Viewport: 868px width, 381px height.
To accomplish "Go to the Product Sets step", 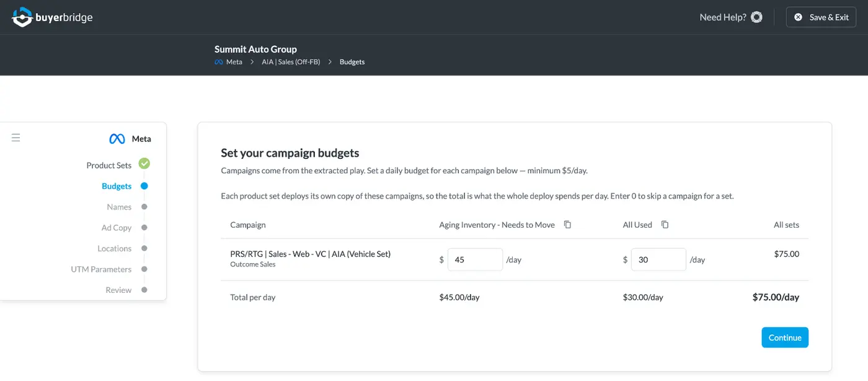I will coord(109,165).
